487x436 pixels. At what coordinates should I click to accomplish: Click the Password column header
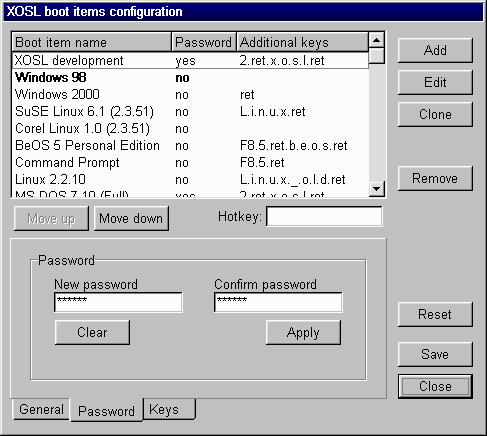204,42
